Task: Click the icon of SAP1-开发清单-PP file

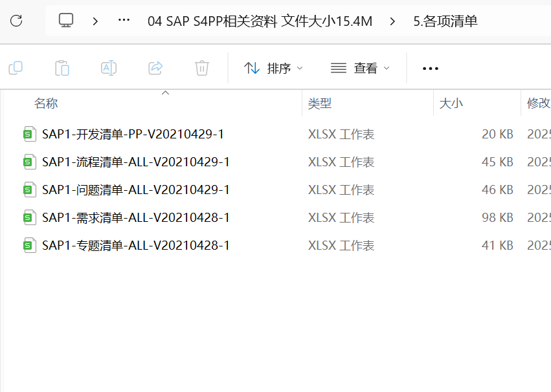Action: pyautogui.click(x=28, y=135)
